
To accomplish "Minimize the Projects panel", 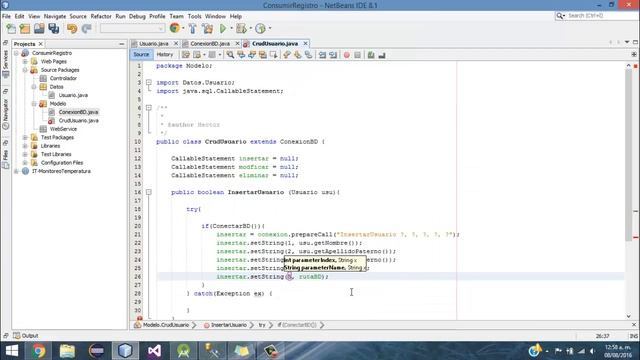I will tap(122, 44).
